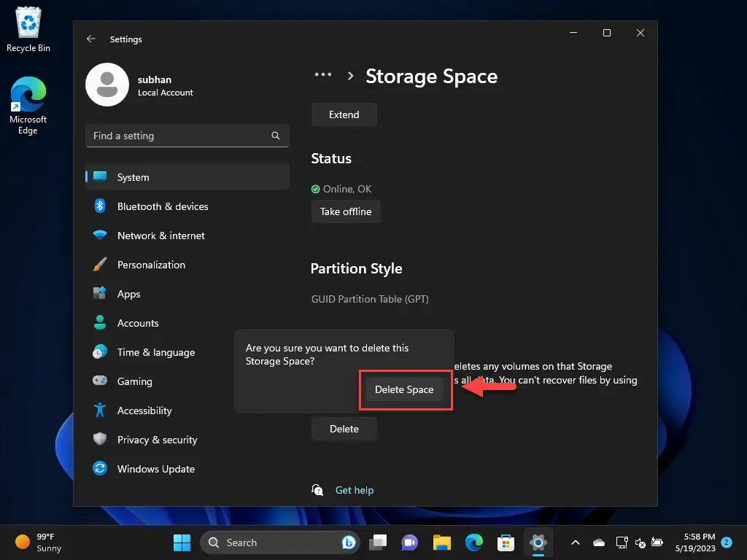
Task: Open the Recycle Bin desktop icon
Action: coord(28,29)
